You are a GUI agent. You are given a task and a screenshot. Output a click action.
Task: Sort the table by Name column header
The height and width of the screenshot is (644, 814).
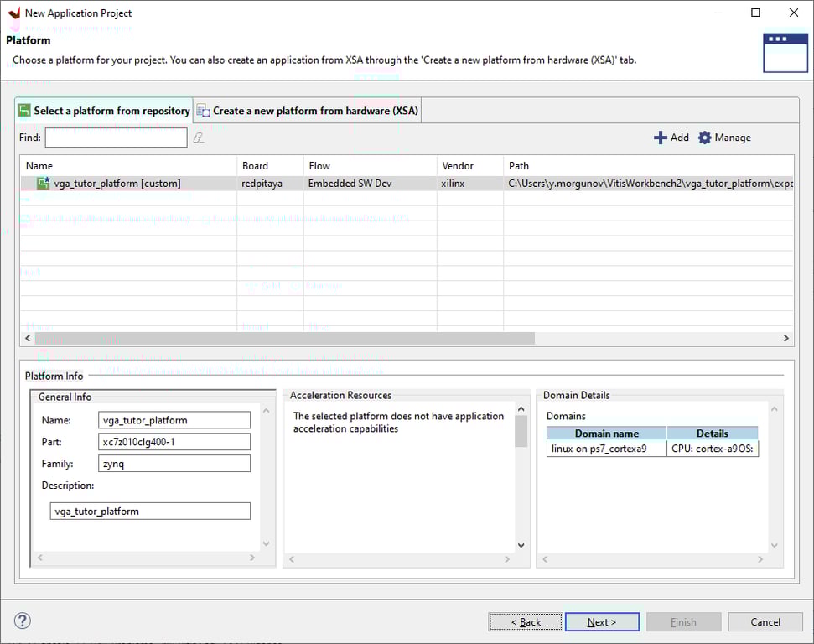pyautogui.click(x=129, y=166)
